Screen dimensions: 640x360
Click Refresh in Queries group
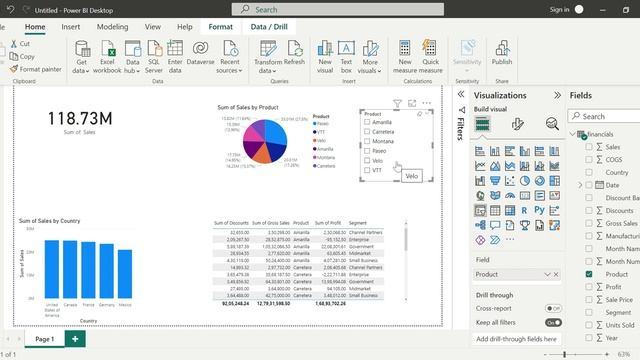coord(294,53)
